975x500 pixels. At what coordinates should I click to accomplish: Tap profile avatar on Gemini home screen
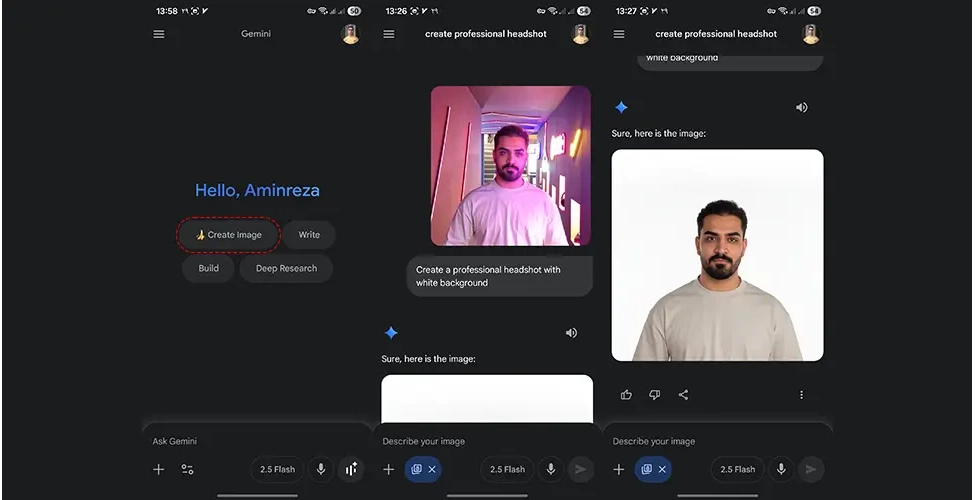point(351,34)
